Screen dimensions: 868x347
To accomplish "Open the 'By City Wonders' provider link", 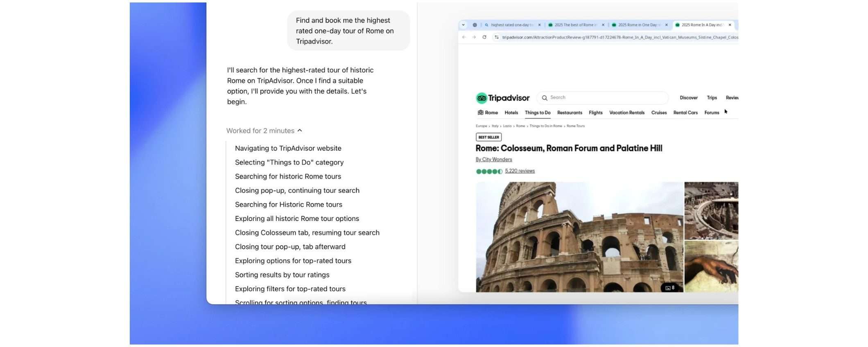I will point(494,160).
